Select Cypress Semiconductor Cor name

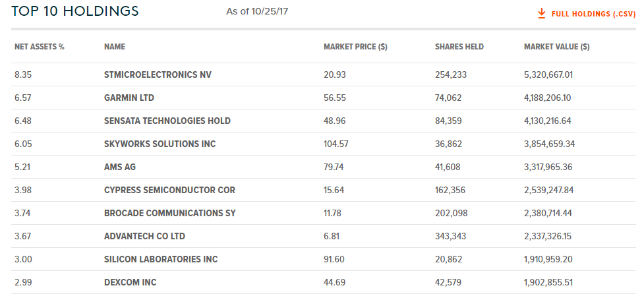169,190
